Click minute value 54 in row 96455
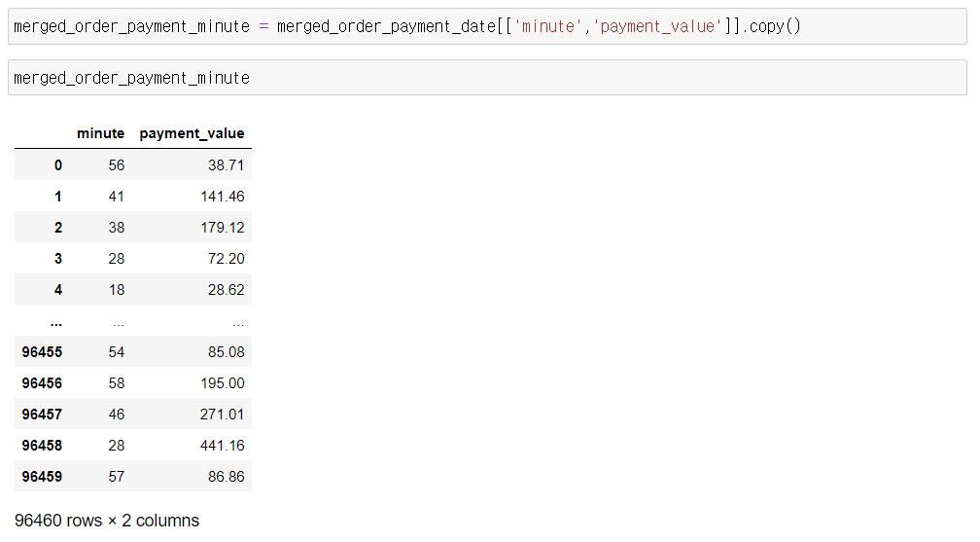 click(117, 352)
